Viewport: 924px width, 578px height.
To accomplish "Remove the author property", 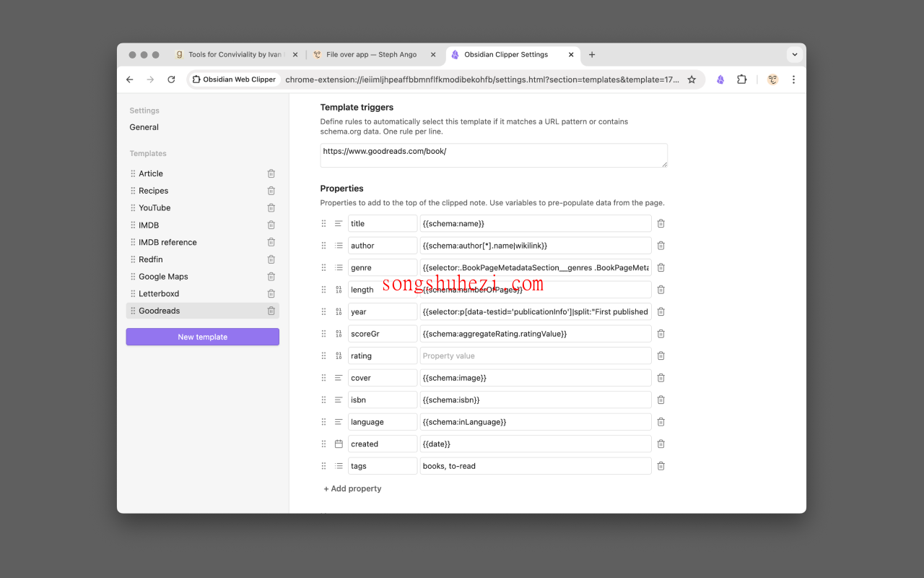I will pyautogui.click(x=661, y=246).
